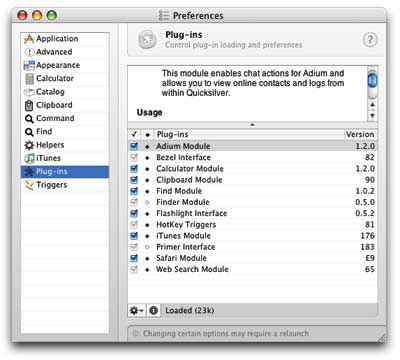
Task: Click the iTunes note icon in the sidebar
Action: click(x=29, y=158)
